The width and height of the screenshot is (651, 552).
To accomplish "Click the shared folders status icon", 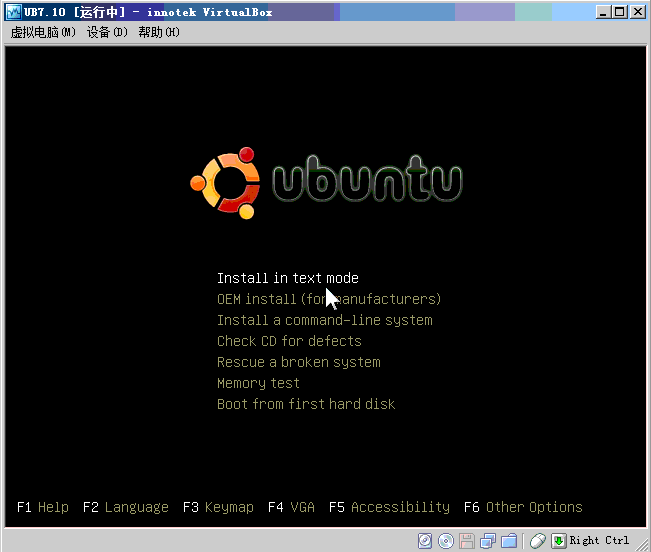I will click(x=509, y=541).
